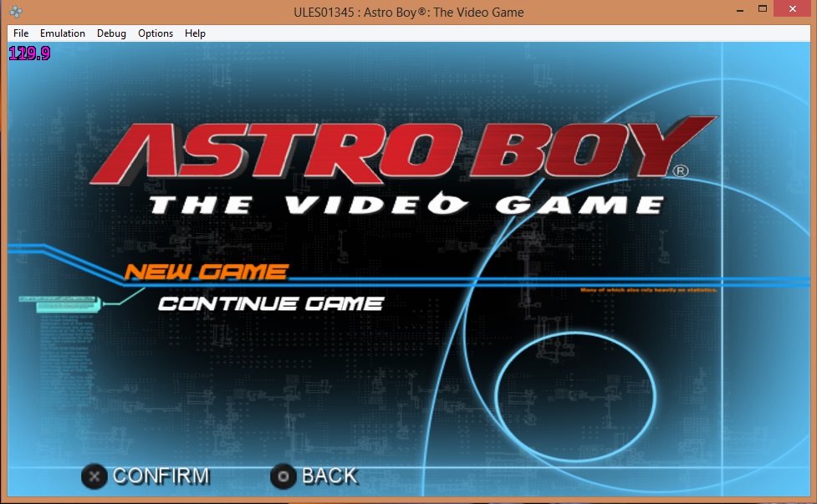Select NEW GAME
Image resolution: width=817 pixels, height=504 pixels.
pos(206,272)
